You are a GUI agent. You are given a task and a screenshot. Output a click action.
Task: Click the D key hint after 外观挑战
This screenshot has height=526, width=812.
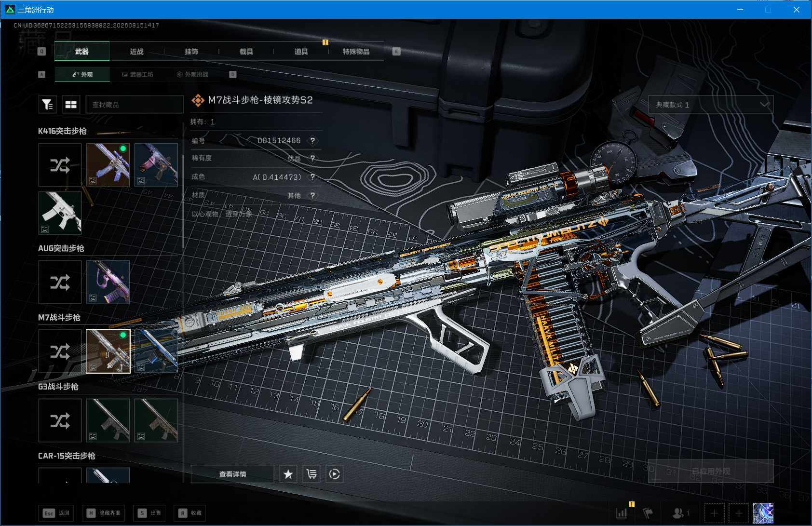233,74
